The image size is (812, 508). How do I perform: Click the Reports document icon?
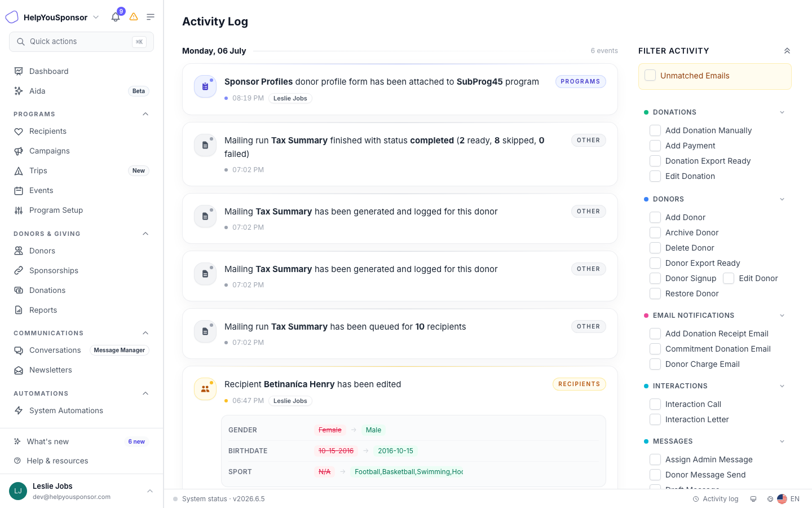[19, 310]
